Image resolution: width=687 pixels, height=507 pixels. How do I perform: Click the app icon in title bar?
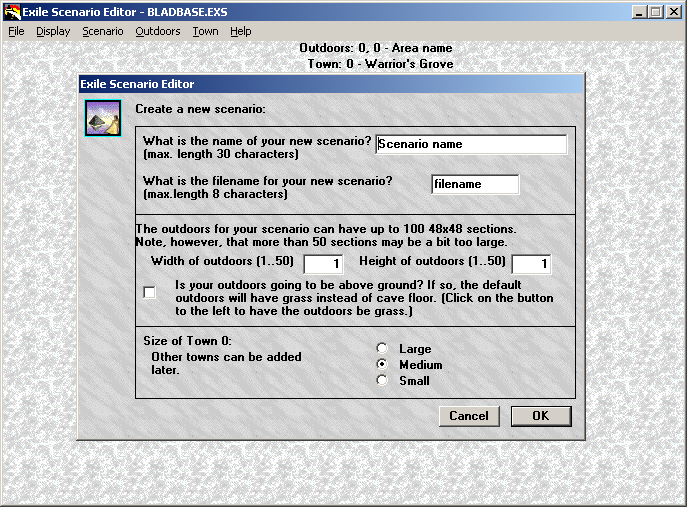(11, 11)
